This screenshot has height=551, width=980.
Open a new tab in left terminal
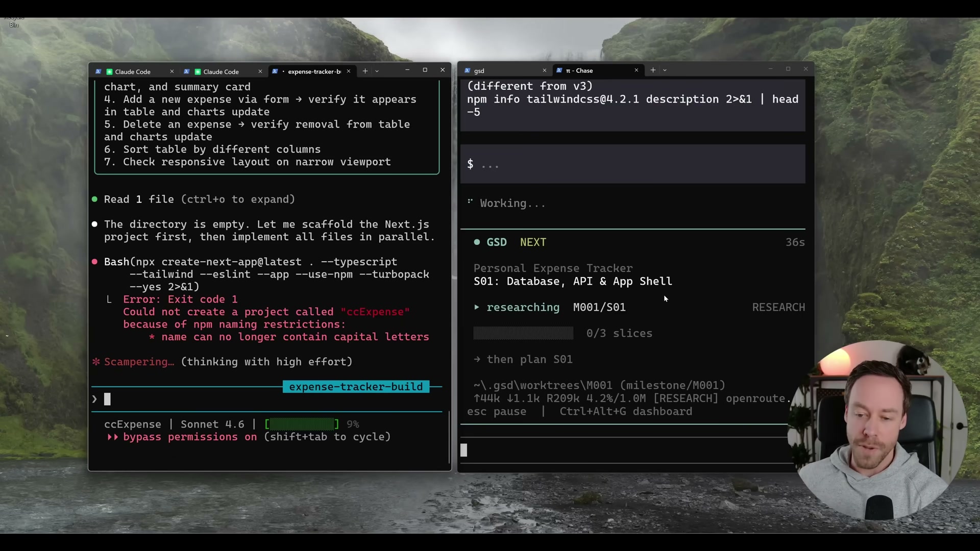(x=365, y=71)
